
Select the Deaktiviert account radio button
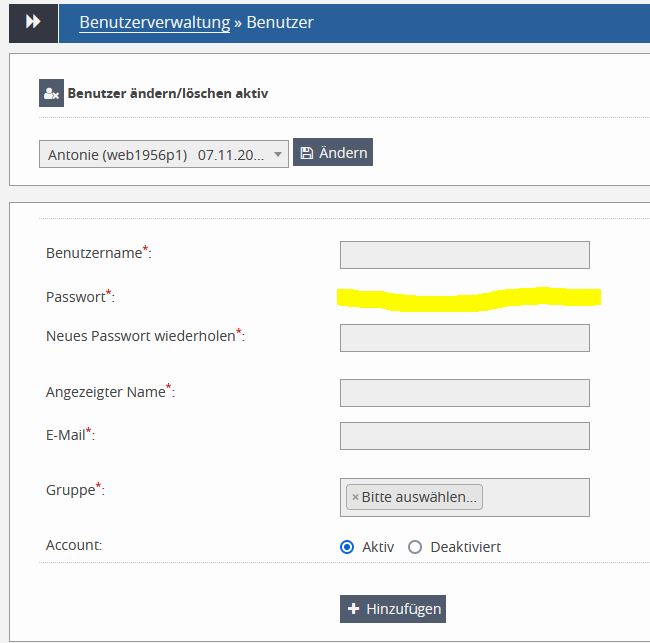click(415, 547)
